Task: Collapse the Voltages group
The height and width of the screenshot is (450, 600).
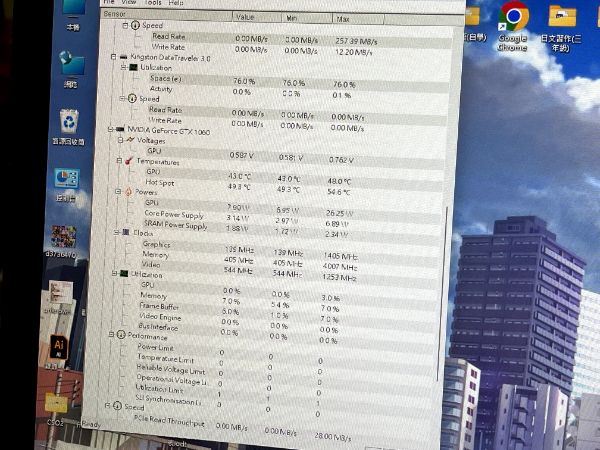Action: click(x=120, y=140)
